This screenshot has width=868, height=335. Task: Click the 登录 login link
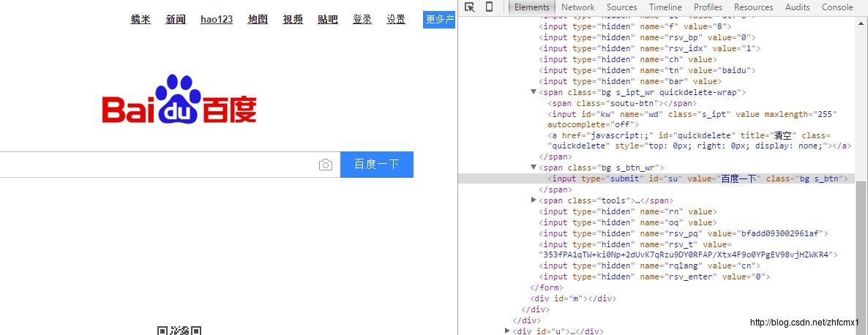(x=362, y=19)
